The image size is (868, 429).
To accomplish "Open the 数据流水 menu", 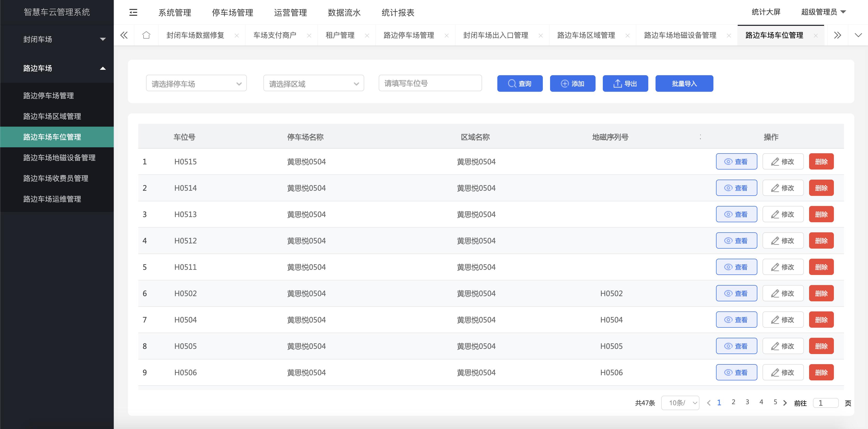I will pyautogui.click(x=344, y=13).
